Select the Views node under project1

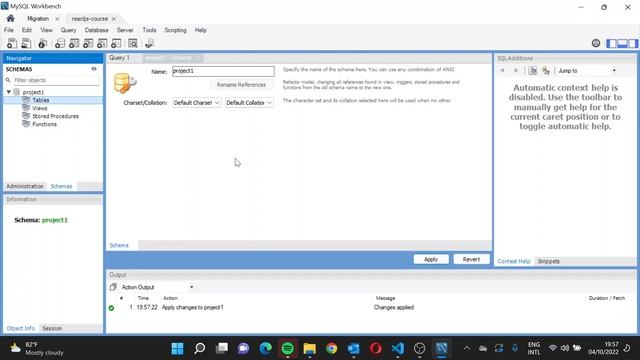(40, 108)
